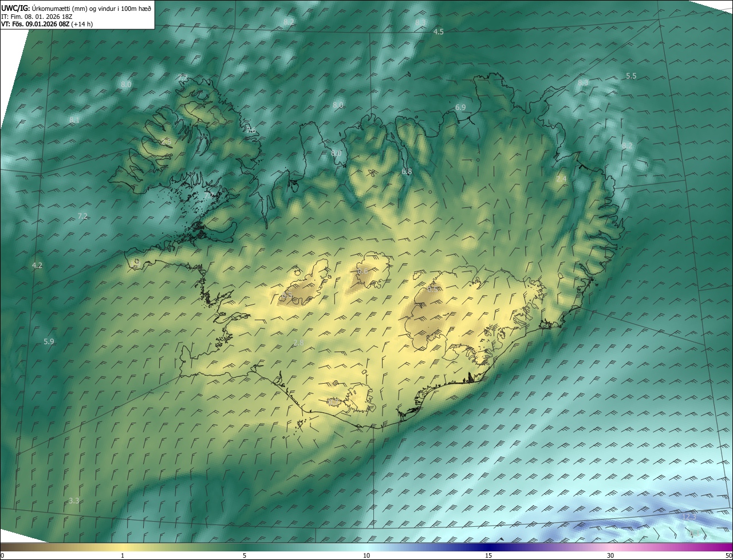Click the 'IT: Fim. 08. 01. 2026 18Z' line
Screen dimensions: 733x560
[37, 16]
